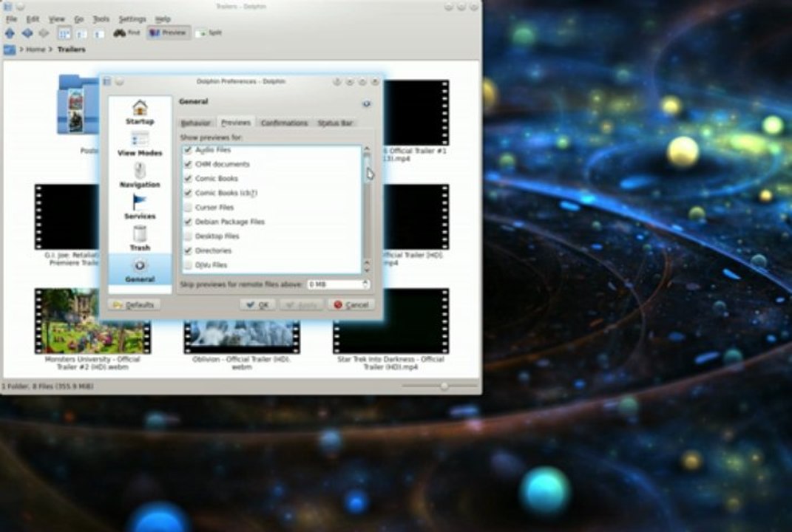Viewport: 792px width, 532px height.
Task: Click the remote file size spinbox arrows
Action: point(366,284)
